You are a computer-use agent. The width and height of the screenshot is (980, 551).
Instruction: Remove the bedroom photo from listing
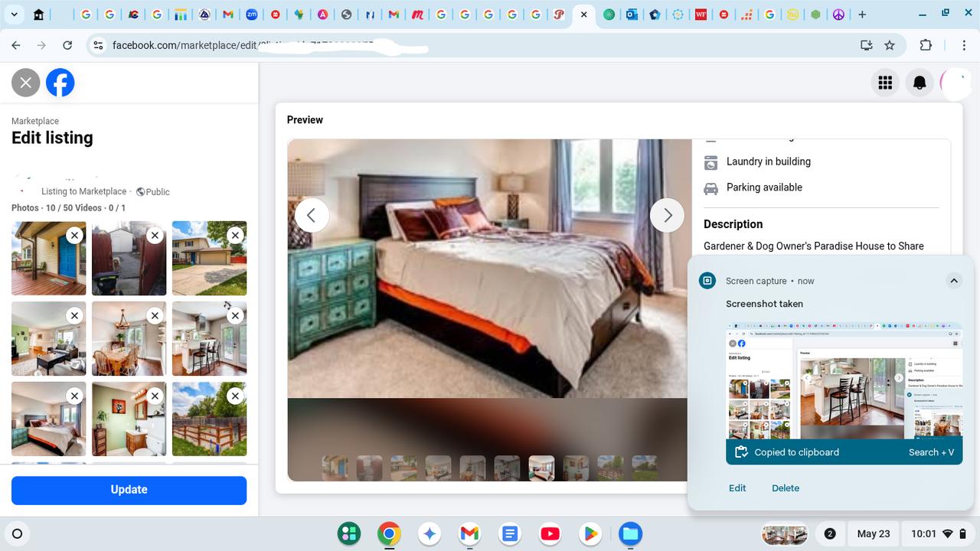[x=74, y=396]
